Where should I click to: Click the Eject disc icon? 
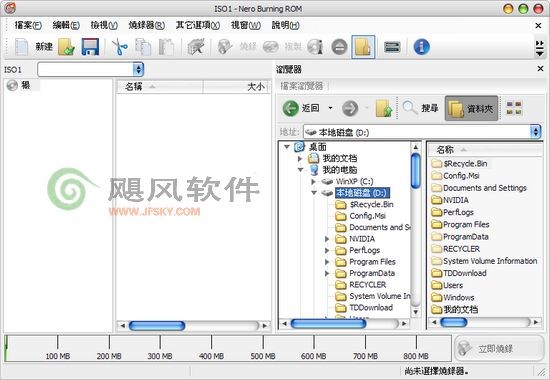coord(339,47)
